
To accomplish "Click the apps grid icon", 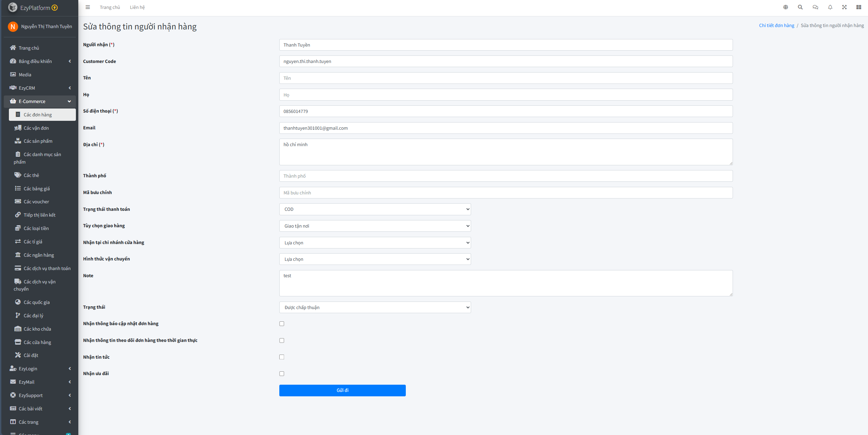I will coord(859,7).
